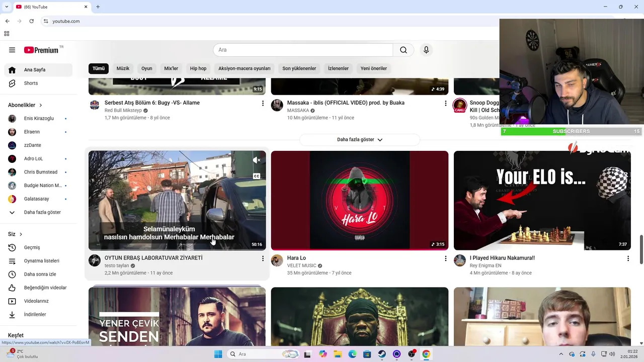Select the Müzik filter chip
Screen dimensions: 644x362
[x=123, y=68]
